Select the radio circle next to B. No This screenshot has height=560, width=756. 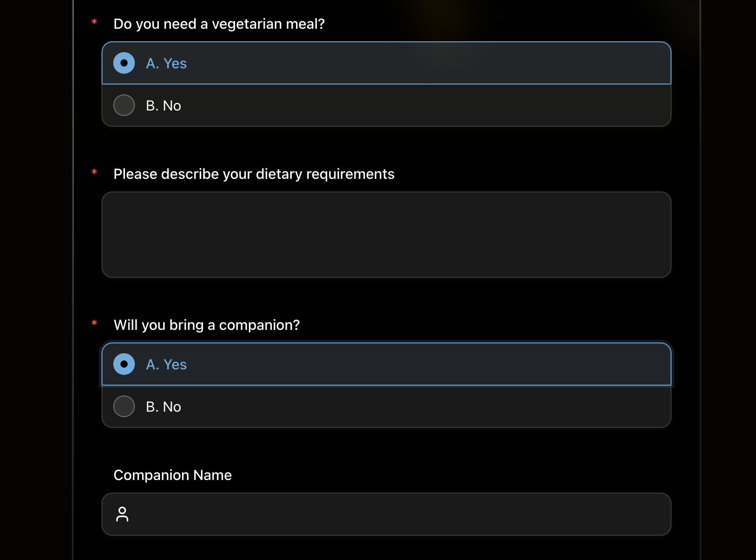click(x=124, y=105)
